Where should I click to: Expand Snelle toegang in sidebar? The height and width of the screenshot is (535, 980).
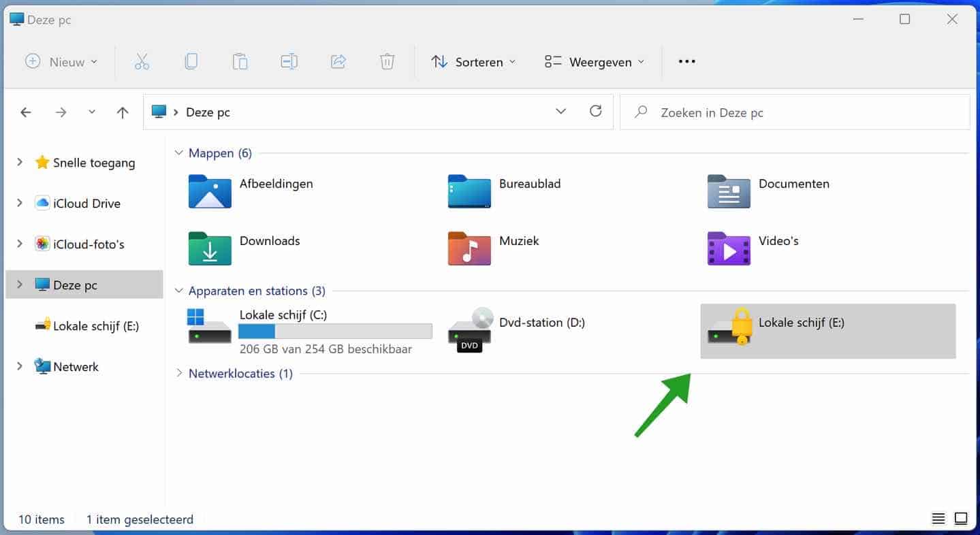(20, 162)
